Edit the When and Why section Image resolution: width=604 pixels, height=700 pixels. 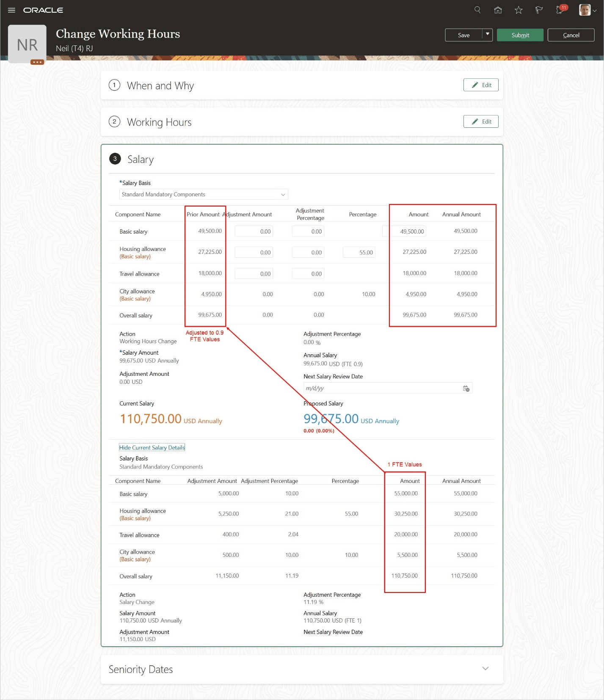coord(481,85)
